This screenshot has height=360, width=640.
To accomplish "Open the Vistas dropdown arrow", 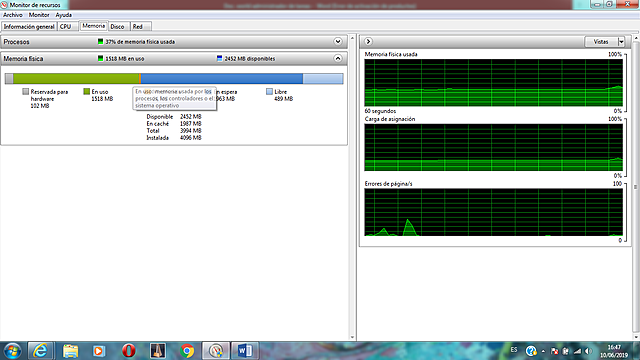I will tap(621, 42).
